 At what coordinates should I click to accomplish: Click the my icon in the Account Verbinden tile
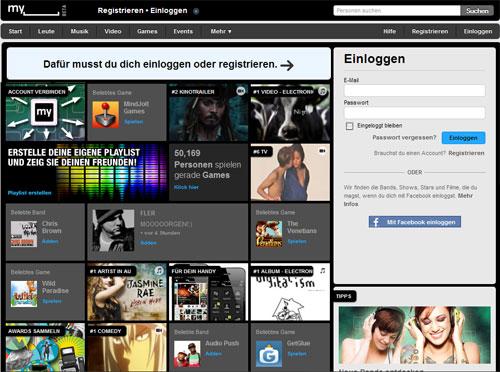pos(44,112)
